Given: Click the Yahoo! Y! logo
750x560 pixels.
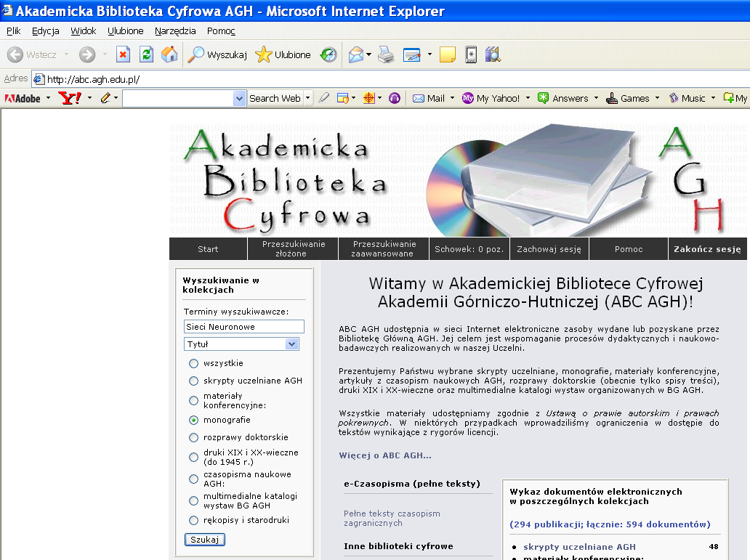Looking at the screenshot, I should 70,98.
